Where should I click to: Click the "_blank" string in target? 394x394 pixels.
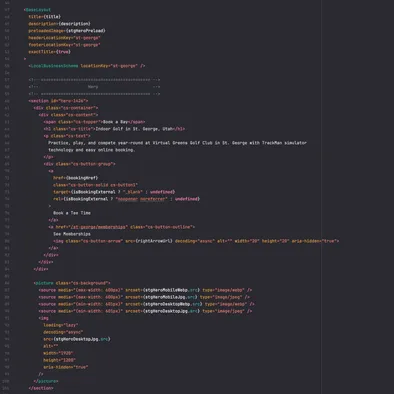(x=133, y=192)
